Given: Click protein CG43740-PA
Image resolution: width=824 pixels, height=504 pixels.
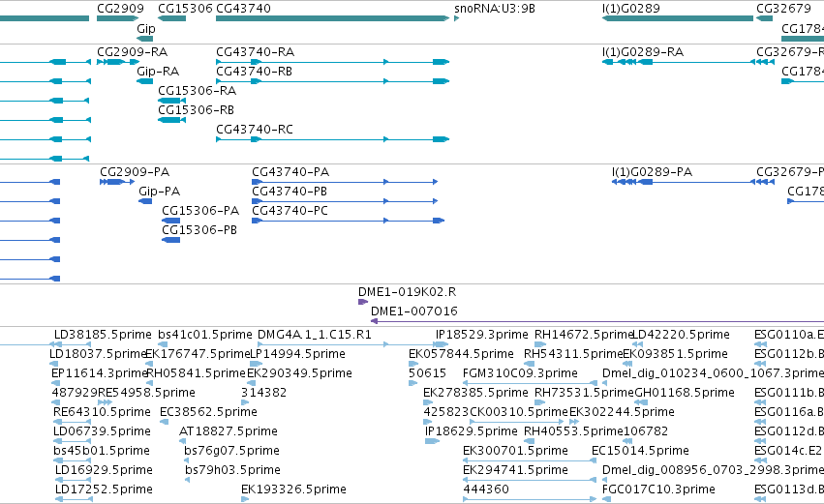Looking at the screenshot, I should pyautogui.click(x=290, y=172).
